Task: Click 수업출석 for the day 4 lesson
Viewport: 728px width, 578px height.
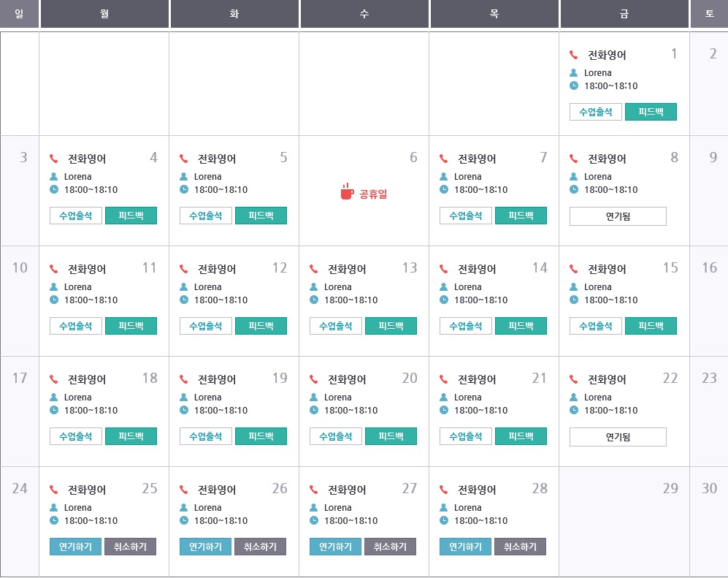Action: tap(76, 216)
